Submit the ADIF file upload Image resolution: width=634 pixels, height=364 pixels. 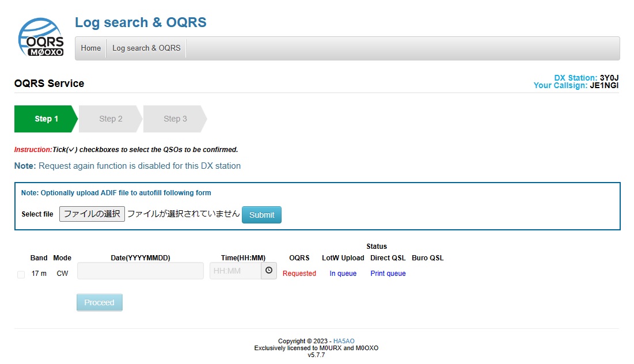tap(261, 215)
